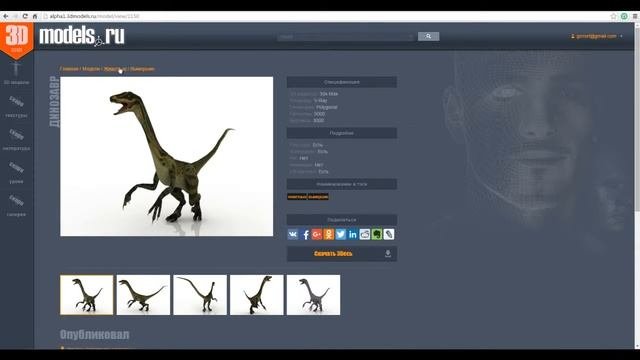This screenshot has height=360, width=640.
Task: Click the browser home button
Action: (35, 16)
